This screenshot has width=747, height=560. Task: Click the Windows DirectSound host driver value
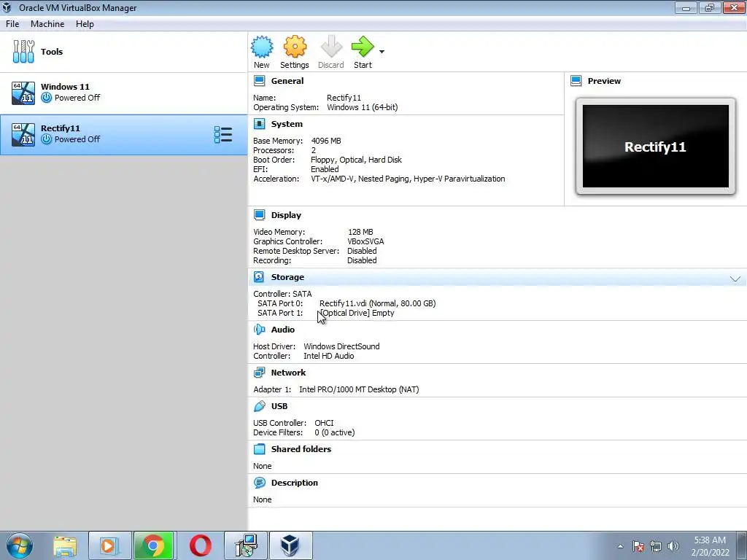(341, 346)
